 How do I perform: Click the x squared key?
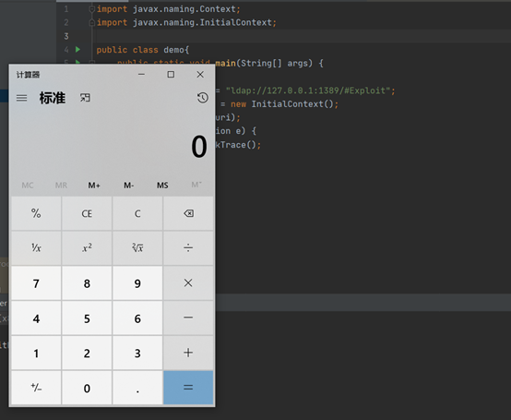pyautogui.click(x=87, y=248)
